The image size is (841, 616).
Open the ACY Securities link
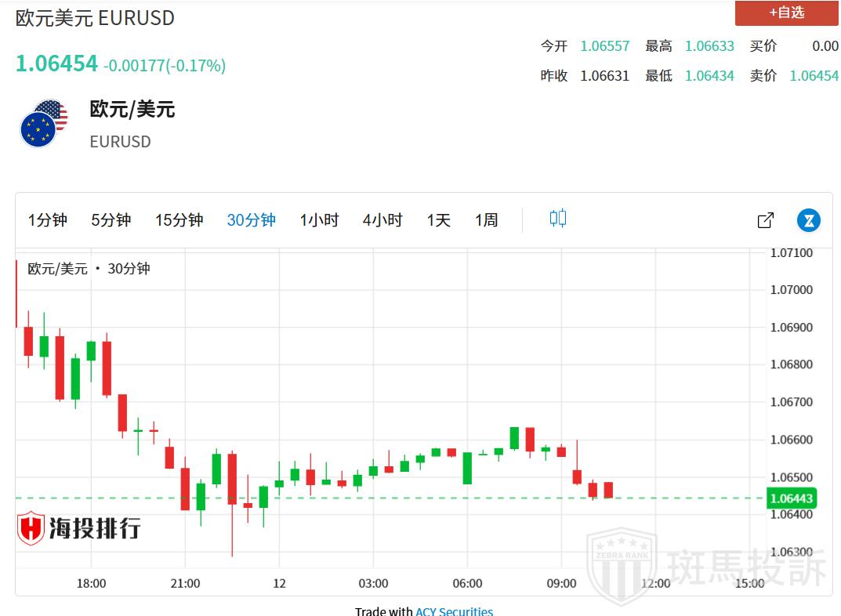[x=454, y=611]
